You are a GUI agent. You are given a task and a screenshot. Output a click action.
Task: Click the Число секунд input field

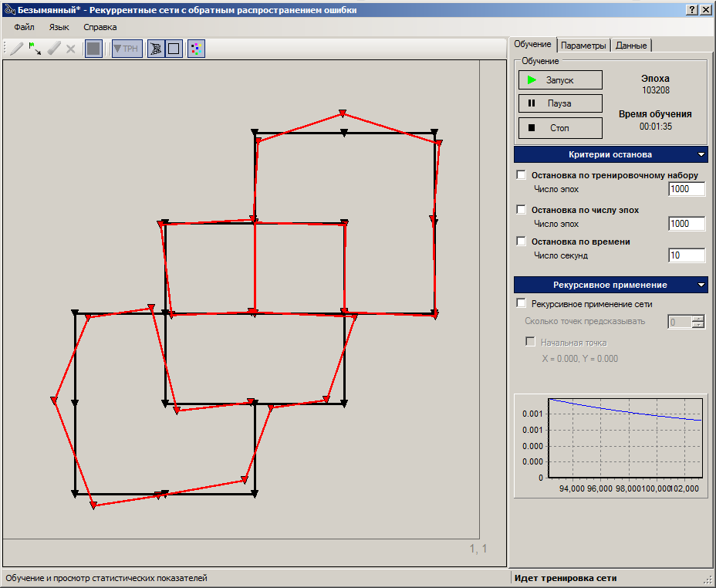point(686,255)
